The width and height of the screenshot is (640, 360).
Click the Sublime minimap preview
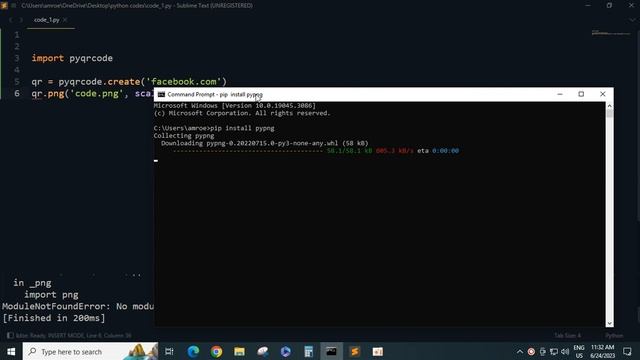(x=611, y=32)
